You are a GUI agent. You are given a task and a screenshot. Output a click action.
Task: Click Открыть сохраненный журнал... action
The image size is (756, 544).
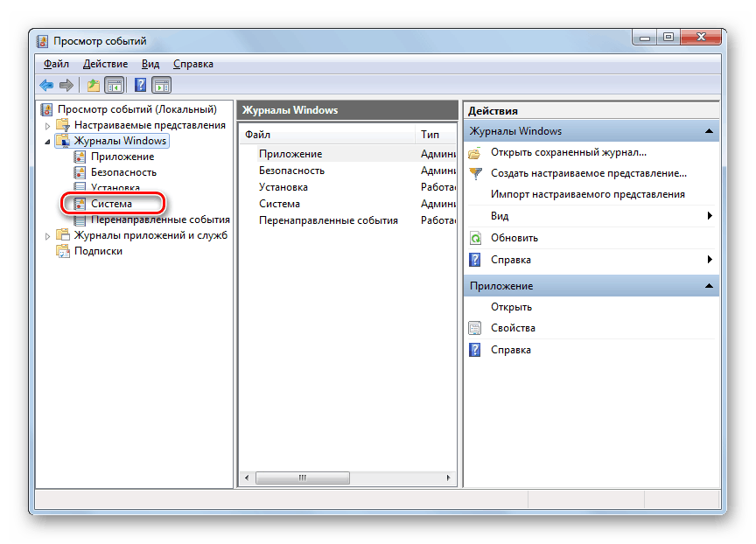[x=569, y=152]
